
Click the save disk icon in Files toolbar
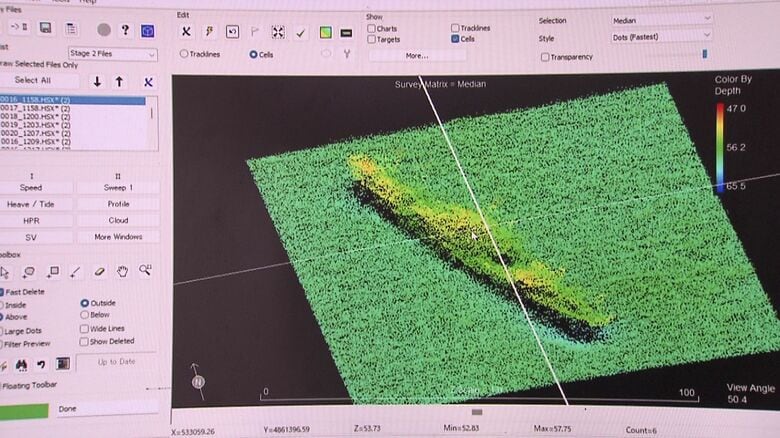(x=47, y=29)
